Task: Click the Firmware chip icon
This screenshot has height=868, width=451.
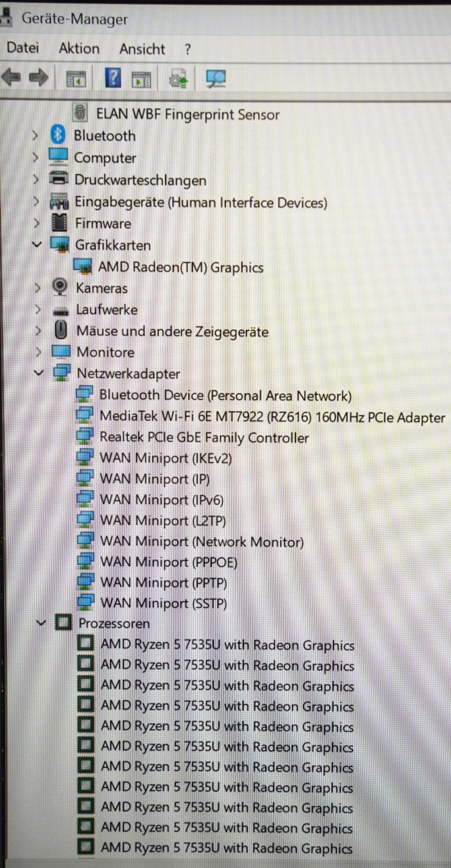Action: point(59,223)
